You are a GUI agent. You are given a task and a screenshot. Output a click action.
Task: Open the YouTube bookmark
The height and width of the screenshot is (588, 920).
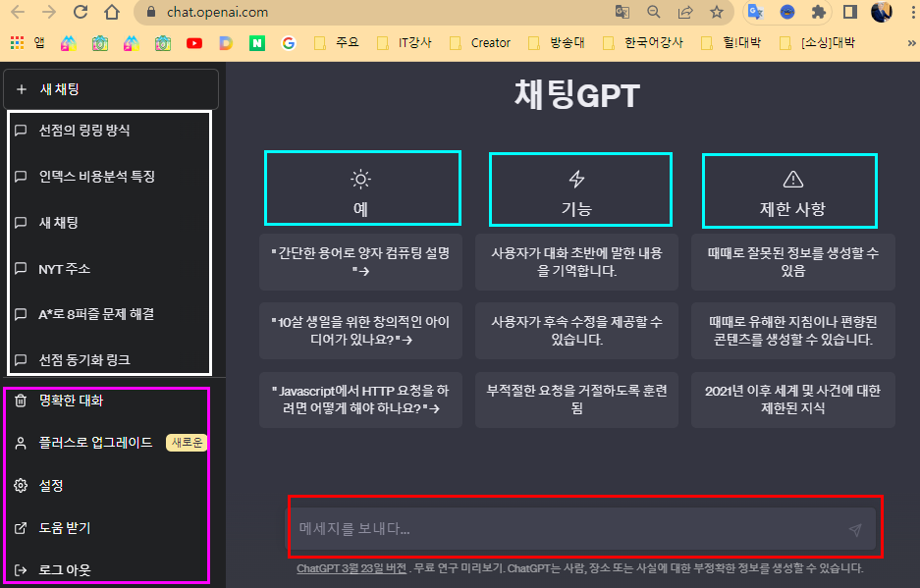coord(194,43)
